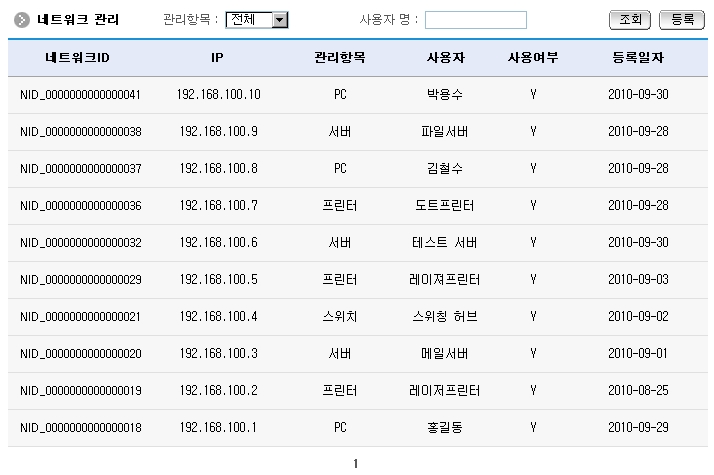This screenshot has height=475, width=714.
Task: Click the network management title icon
Action: click(21, 20)
